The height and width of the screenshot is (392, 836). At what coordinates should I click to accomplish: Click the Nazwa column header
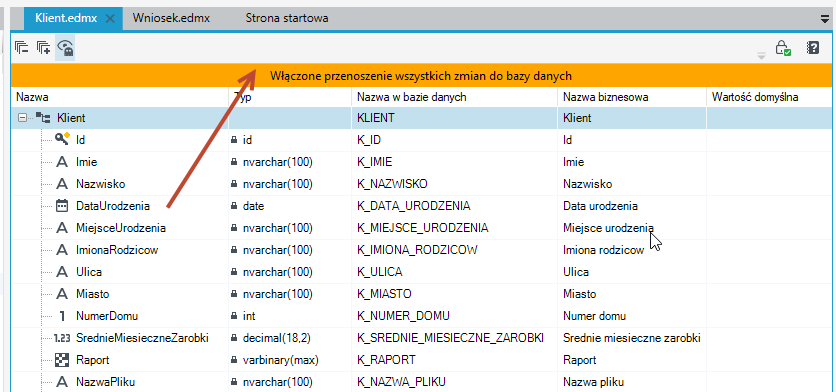pos(120,97)
